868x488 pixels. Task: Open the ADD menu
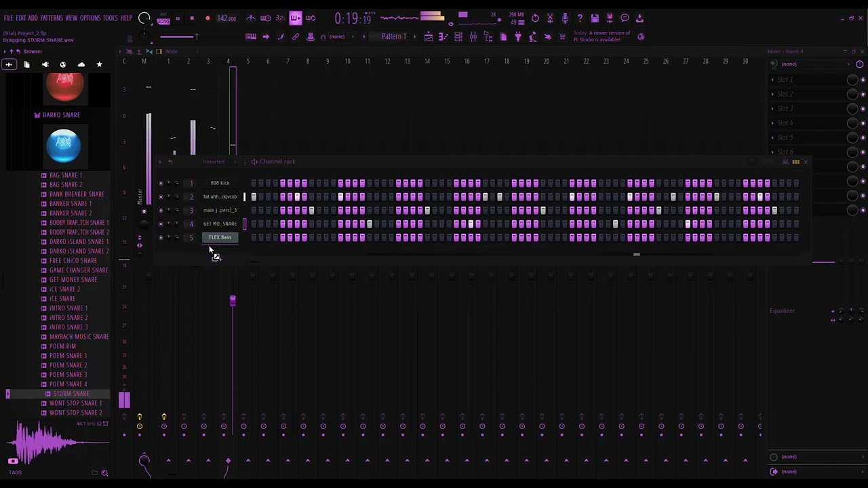pyautogui.click(x=33, y=18)
